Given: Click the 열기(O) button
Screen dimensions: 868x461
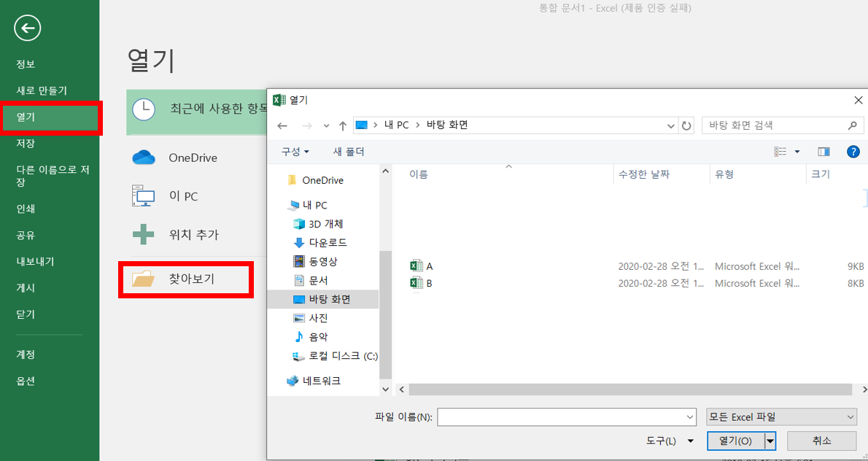Looking at the screenshot, I should (735, 441).
